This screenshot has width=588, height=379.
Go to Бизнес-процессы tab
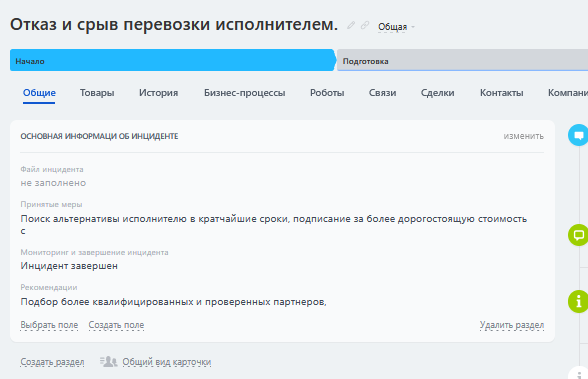(x=244, y=93)
